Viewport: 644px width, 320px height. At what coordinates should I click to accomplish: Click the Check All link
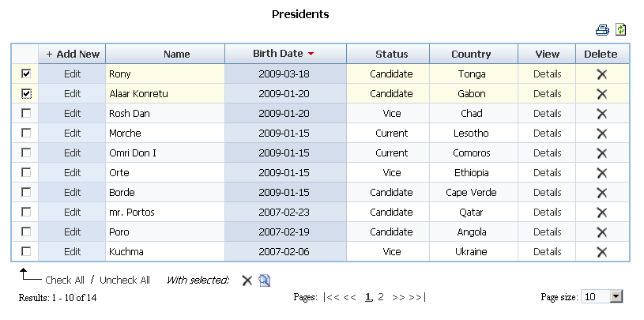click(x=65, y=280)
